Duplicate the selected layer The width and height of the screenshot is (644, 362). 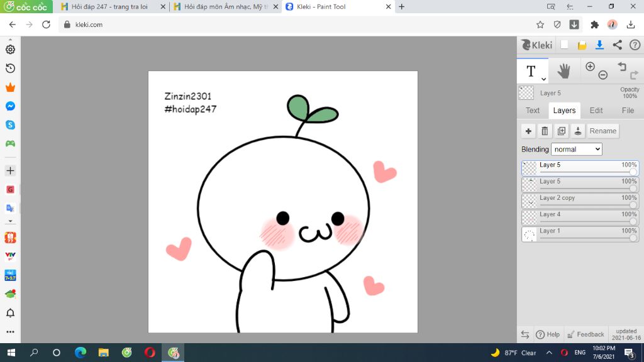tap(562, 131)
